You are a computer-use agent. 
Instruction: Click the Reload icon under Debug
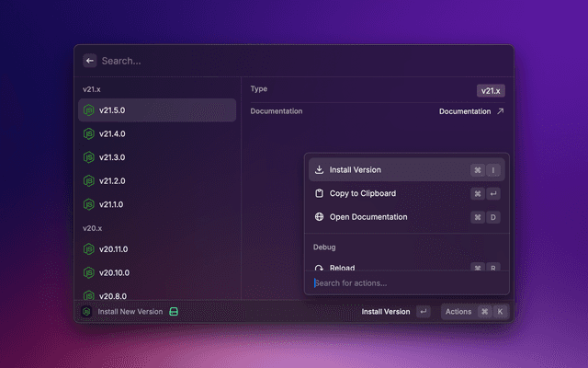tap(319, 268)
